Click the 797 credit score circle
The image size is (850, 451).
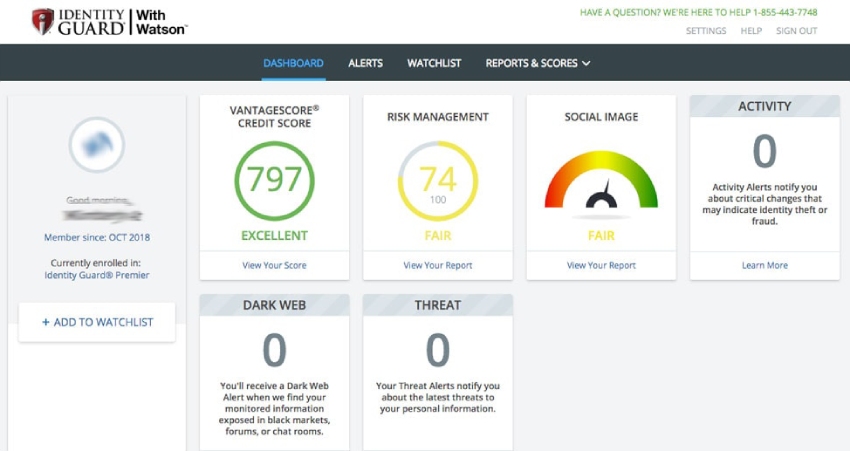[274, 181]
